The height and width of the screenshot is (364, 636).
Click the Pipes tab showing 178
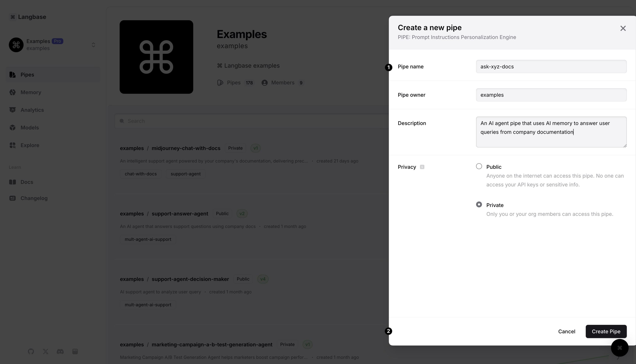[236, 83]
